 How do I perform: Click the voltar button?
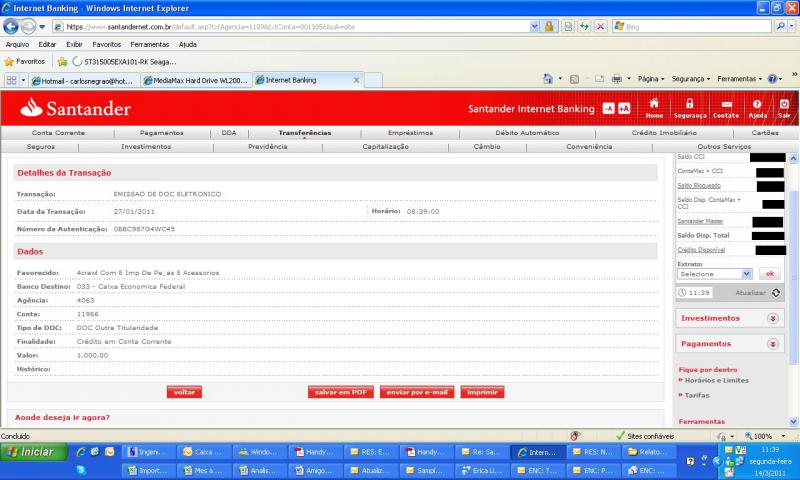click(x=184, y=392)
